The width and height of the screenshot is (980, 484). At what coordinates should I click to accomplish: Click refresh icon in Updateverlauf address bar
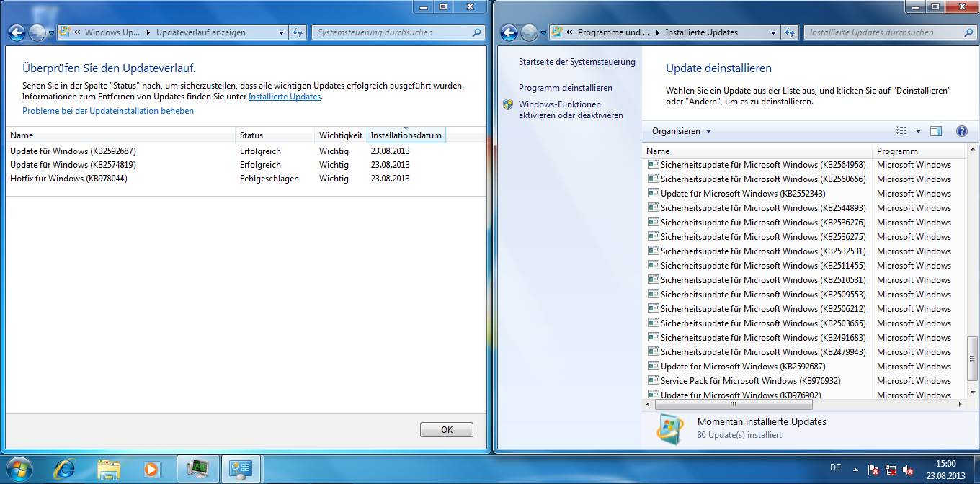click(x=298, y=32)
